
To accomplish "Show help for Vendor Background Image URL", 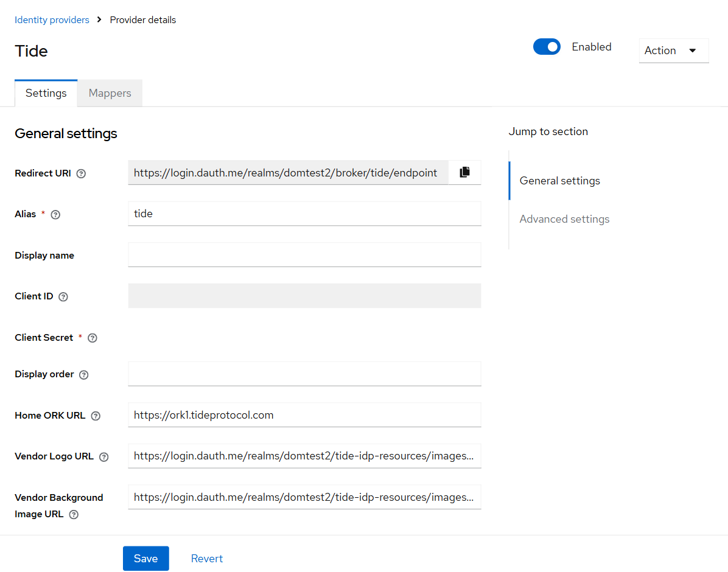I will pyautogui.click(x=74, y=514).
